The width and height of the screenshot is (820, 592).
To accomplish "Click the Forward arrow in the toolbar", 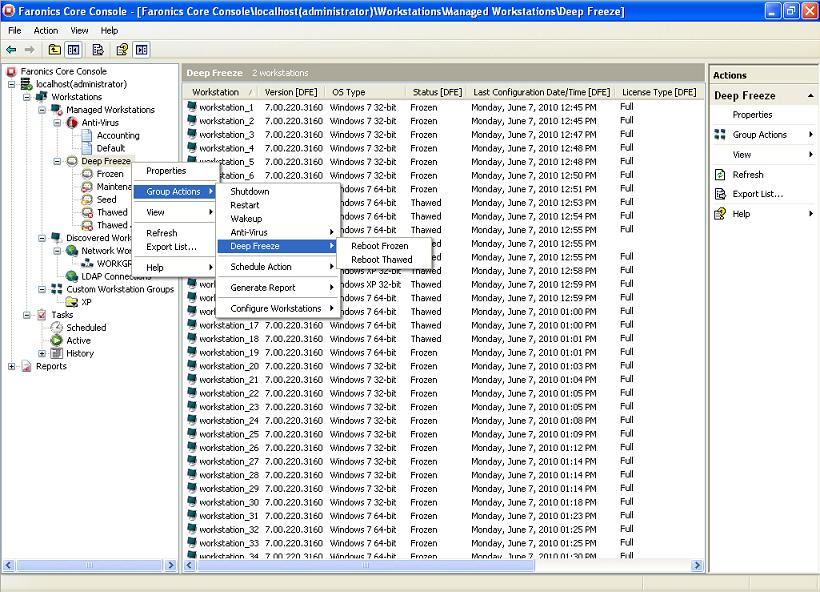I will pyautogui.click(x=30, y=50).
